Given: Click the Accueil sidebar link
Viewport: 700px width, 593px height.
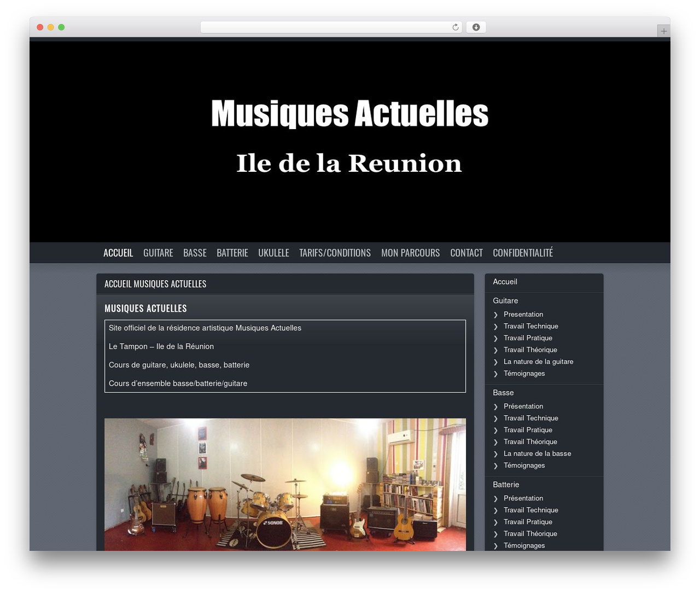Looking at the screenshot, I should pyautogui.click(x=505, y=282).
